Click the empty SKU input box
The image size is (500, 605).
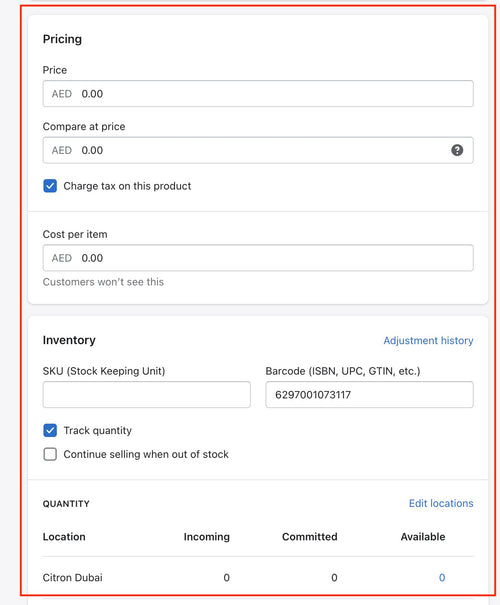click(x=147, y=394)
